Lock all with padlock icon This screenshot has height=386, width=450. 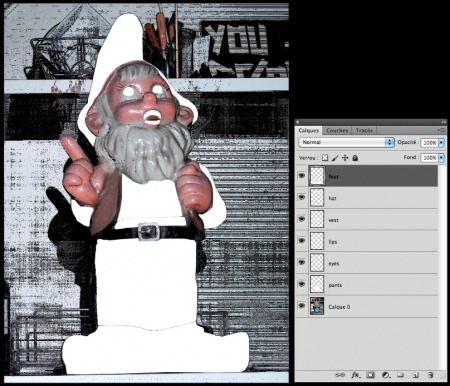click(x=355, y=158)
